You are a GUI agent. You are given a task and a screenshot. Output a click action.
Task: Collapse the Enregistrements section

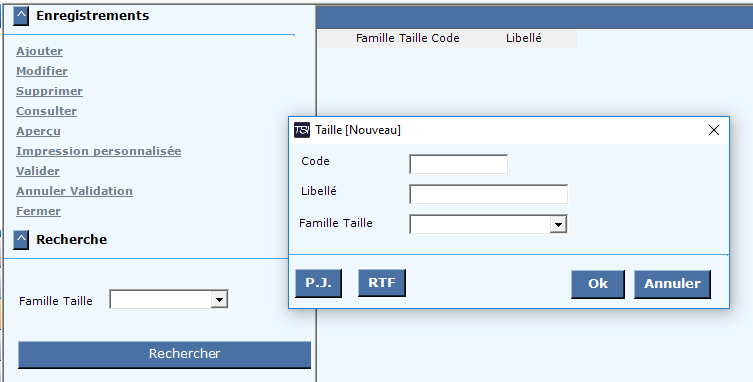[x=21, y=16]
